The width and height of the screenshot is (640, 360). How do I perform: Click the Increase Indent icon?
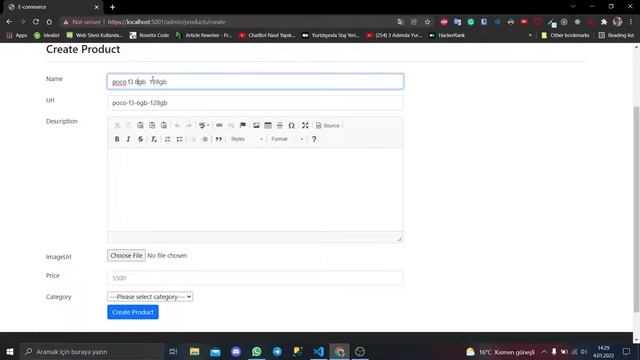coord(205,139)
